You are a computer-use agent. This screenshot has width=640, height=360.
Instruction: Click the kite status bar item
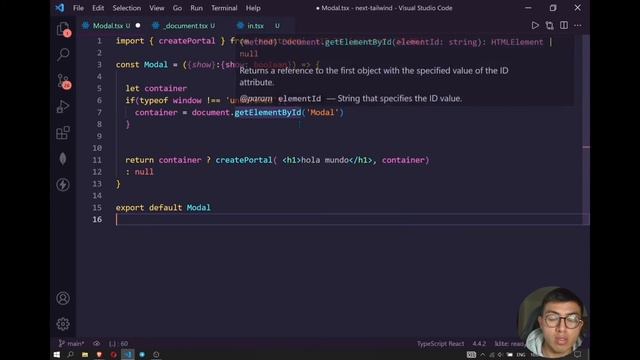pyautogui.click(x=509, y=344)
